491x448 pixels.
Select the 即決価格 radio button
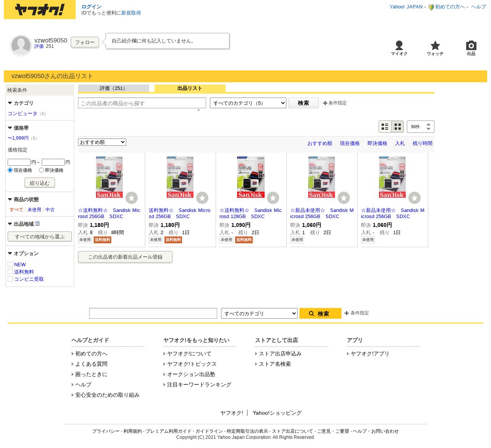point(41,170)
